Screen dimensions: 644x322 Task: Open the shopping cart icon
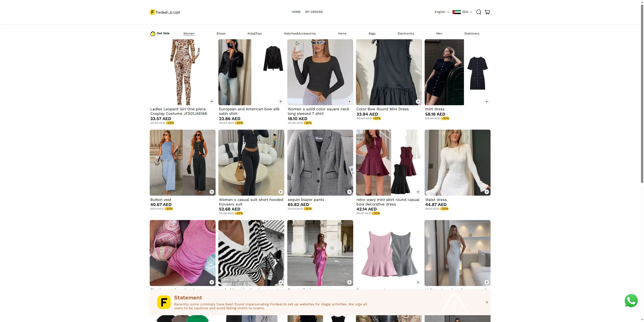coord(487,12)
